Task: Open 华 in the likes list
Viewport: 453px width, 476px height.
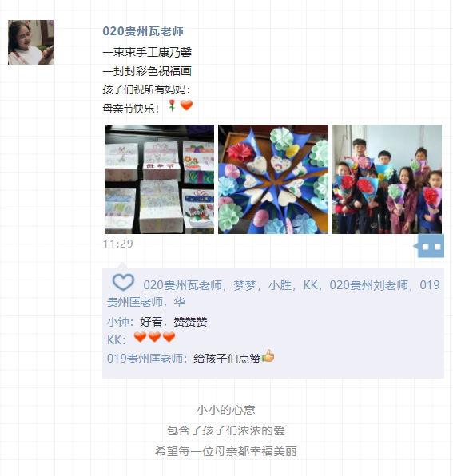Action: click(180, 302)
